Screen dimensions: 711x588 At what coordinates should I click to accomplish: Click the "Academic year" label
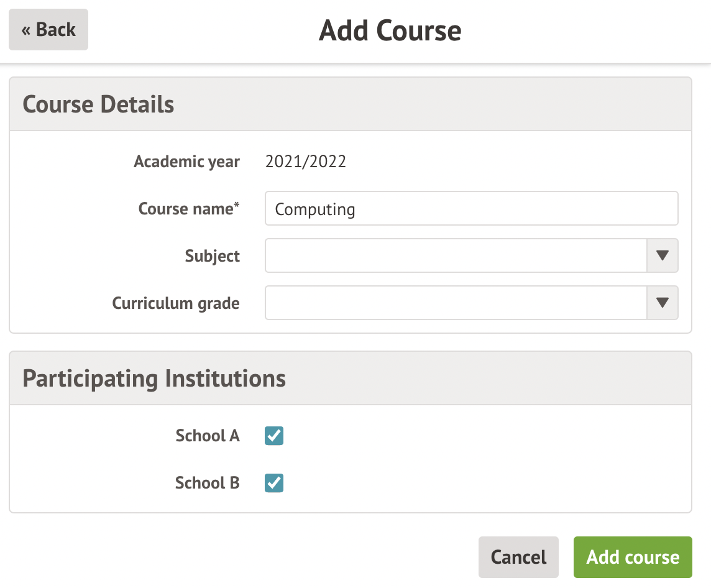pyautogui.click(x=187, y=162)
